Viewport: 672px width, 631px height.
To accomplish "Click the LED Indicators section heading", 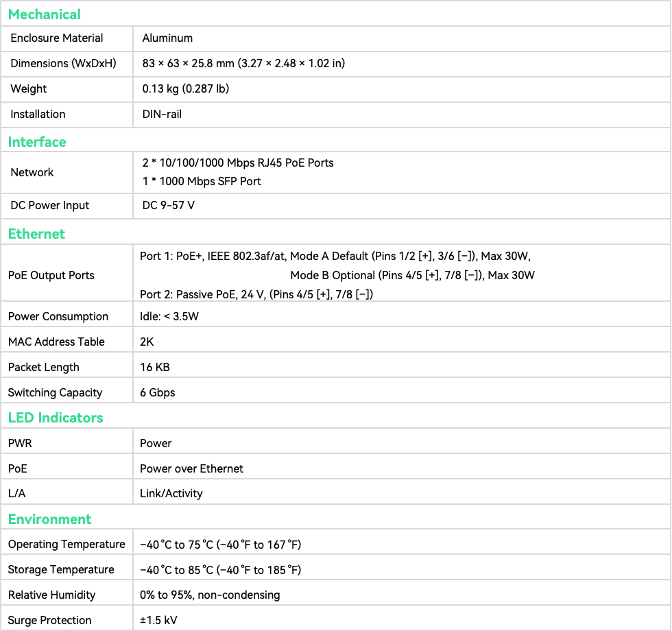I will click(x=56, y=418).
